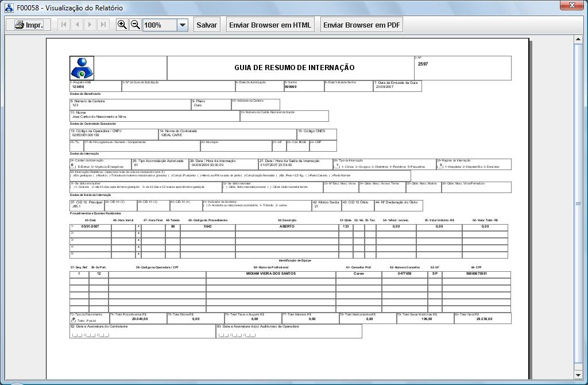Click the scroll down arrow of the vertical scrollbar
Viewport: 588px width, 385px height.
click(578, 375)
